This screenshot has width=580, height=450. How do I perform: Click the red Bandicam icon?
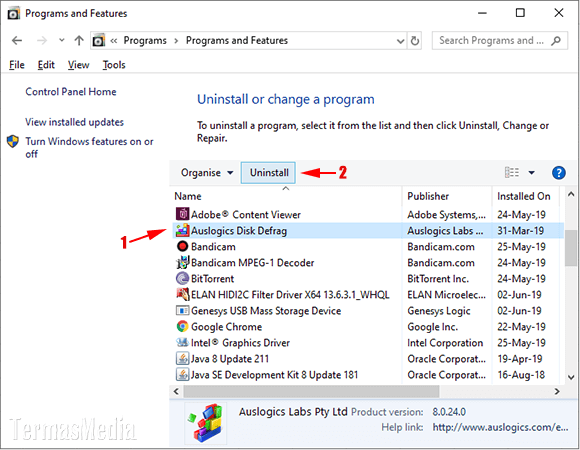click(x=182, y=246)
